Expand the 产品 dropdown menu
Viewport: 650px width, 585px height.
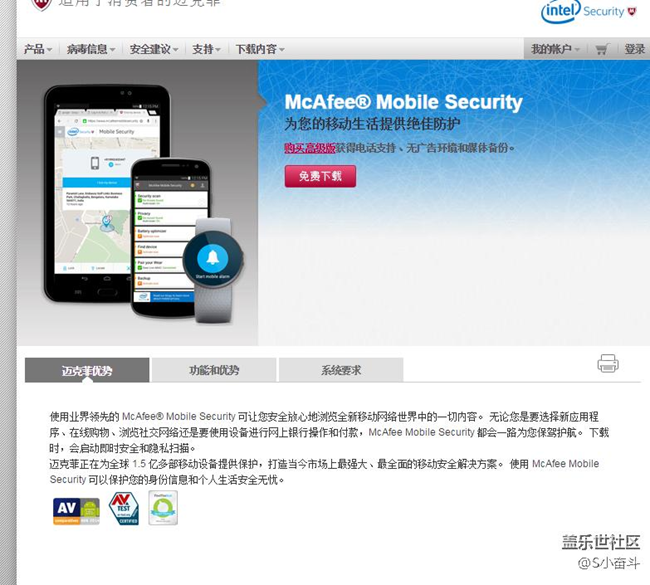[38, 49]
